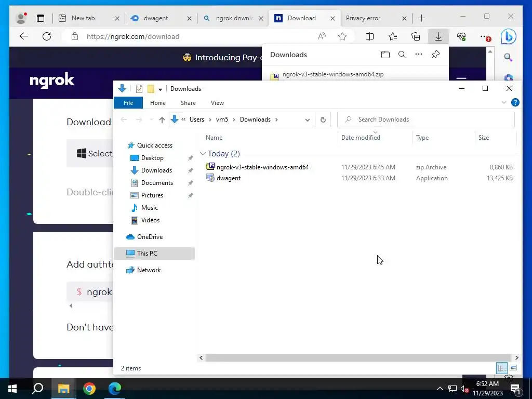This screenshot has width=532, height=399.
Task: Click Edge sidebar search icon
Action: pyautogui.click(x=508, y=57)
